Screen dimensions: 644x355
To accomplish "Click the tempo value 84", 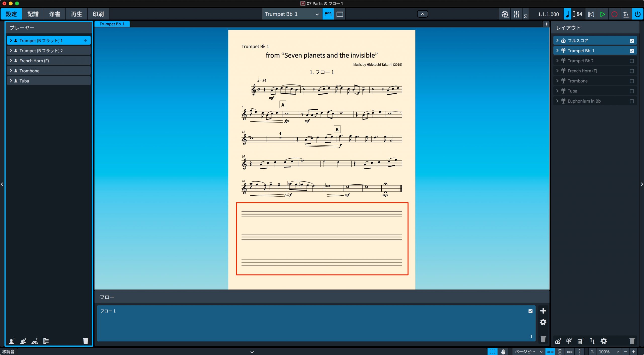I will pyautogui.click(x=579, y=14).
